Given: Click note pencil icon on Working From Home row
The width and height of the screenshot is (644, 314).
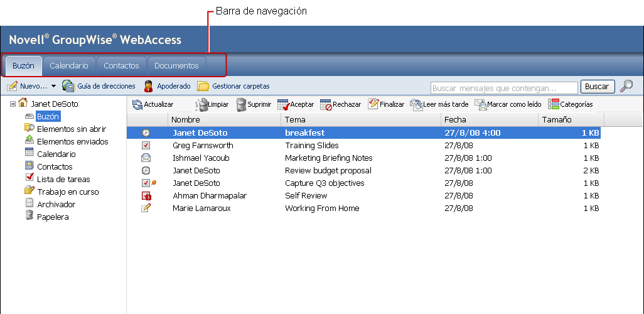Looking at the screenshot, I should pyautogui.click(x=146, y=208).
